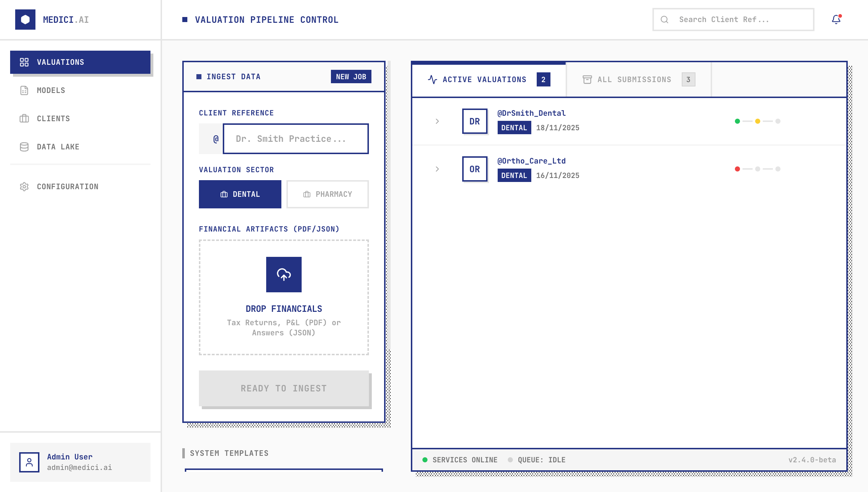The width and height of the screenshot is (868, 492).
Task: Toggle the yellow status dot on DrSmith_Dental progress
Action: (x=757, y=121)
